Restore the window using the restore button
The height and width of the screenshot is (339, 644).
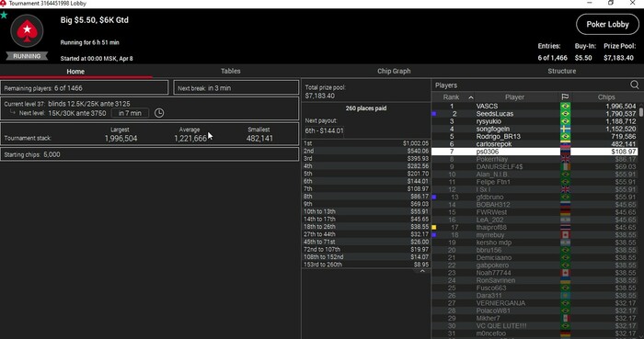coord(611,4)
